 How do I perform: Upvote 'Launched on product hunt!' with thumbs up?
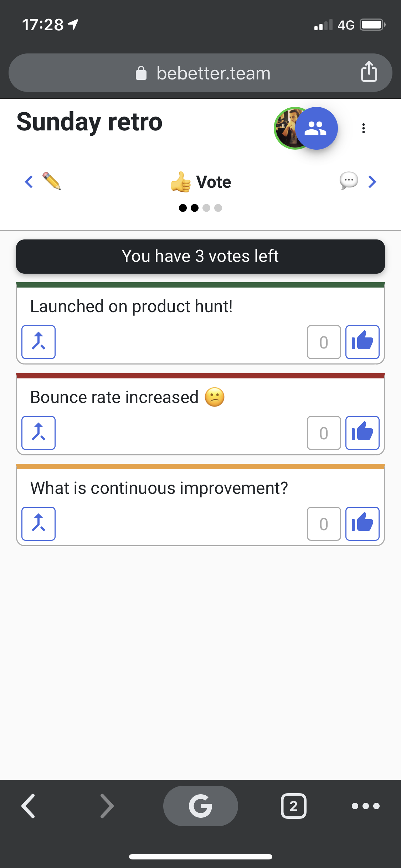click(x=362, y=342)
